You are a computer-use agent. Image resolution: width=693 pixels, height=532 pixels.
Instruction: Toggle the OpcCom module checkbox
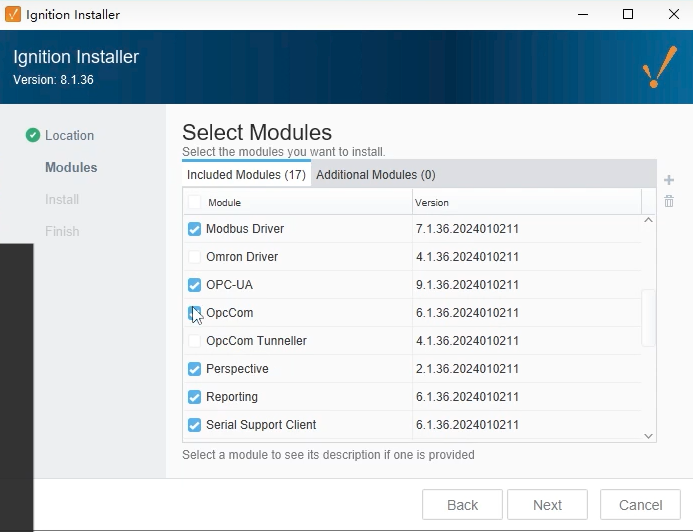click(194, 313)
